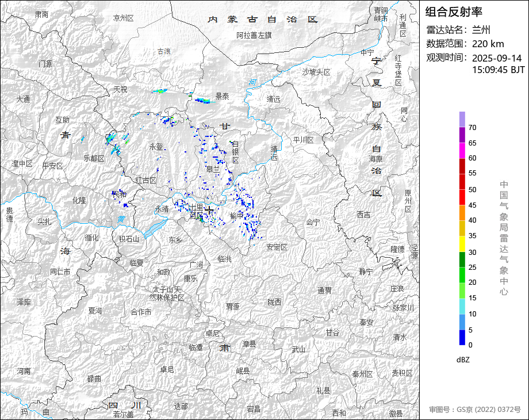The image size is (529, 420).
Task: Click the radar station name 兰州
Action: pyautogui.click(x=481, y=30)
